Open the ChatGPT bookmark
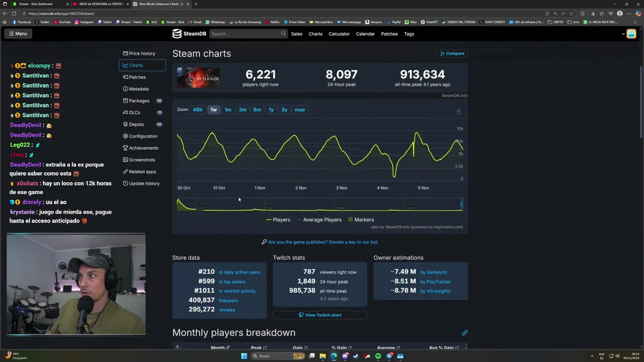 point(429,22)
